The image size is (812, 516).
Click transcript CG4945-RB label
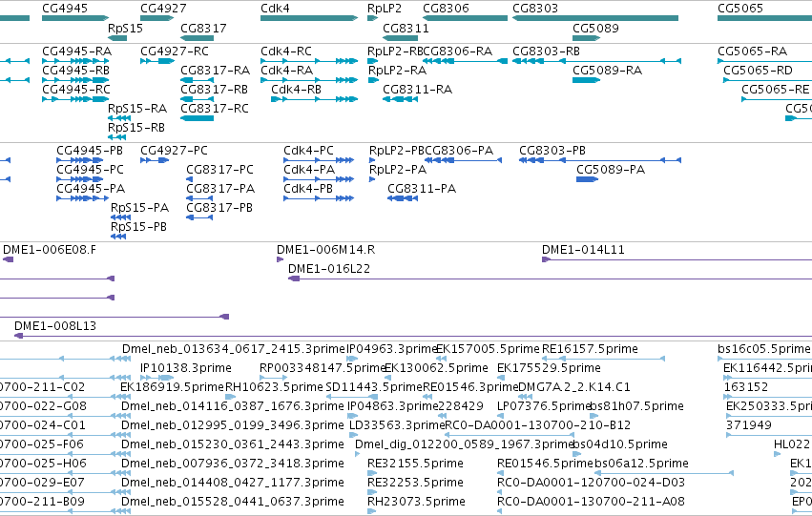[75, 71]
